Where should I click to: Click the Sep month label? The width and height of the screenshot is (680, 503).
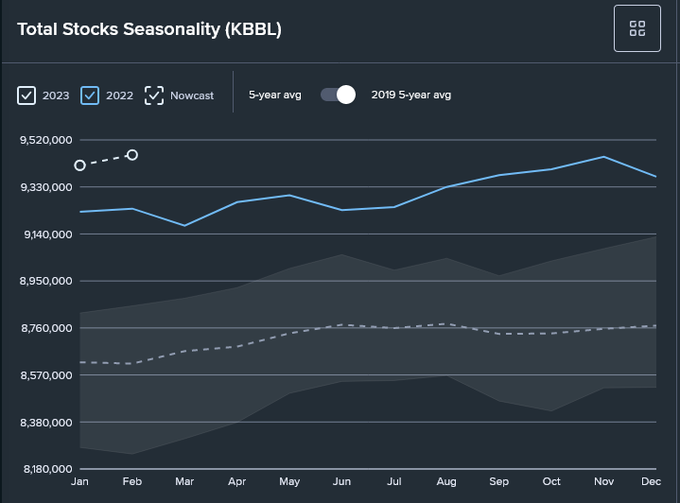point(499,482)
